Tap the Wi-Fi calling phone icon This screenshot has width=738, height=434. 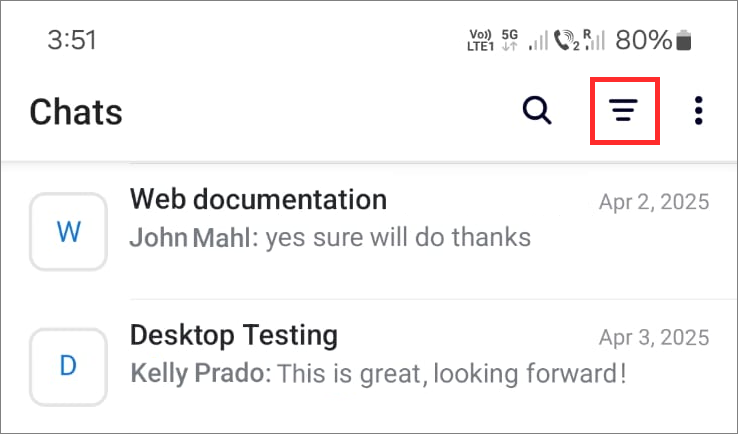tap(567, 40)
